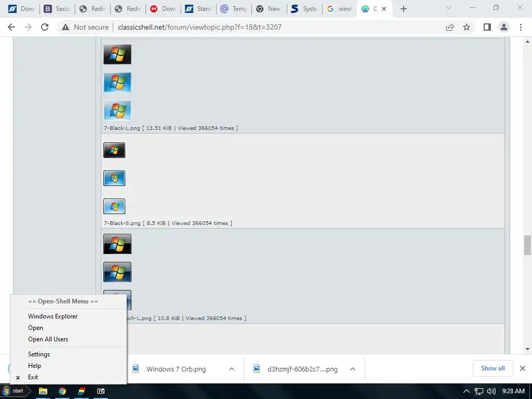Image resolution: width=532 pixels, height=399 pixels.
Task: Open the black half-glossy orb image
Action: [x=117, y=244]
